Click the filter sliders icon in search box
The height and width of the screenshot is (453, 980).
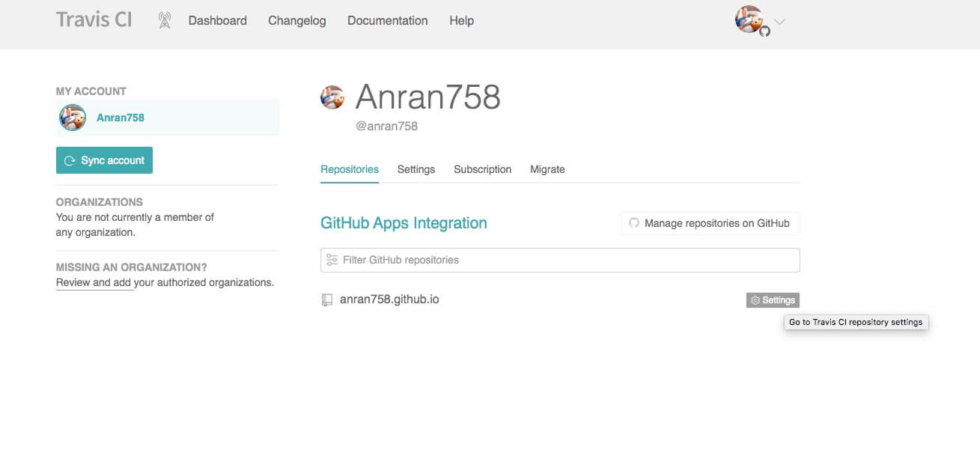click(x=332, y=260)
